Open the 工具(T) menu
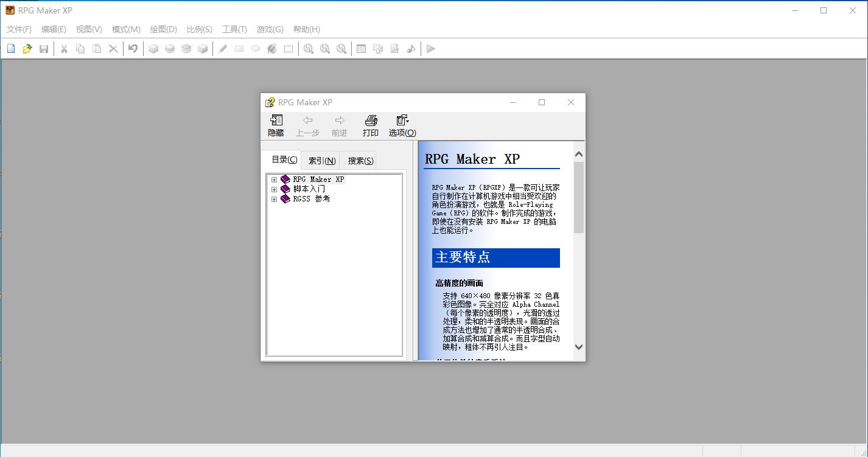The image size is (868, 457). (x=234, y=29)
